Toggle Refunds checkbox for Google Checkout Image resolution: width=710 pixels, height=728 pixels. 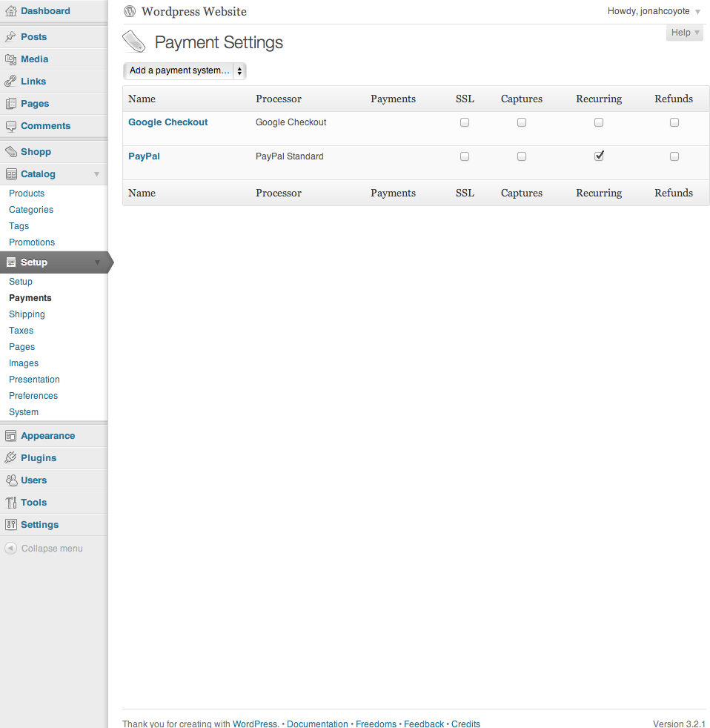674,122
